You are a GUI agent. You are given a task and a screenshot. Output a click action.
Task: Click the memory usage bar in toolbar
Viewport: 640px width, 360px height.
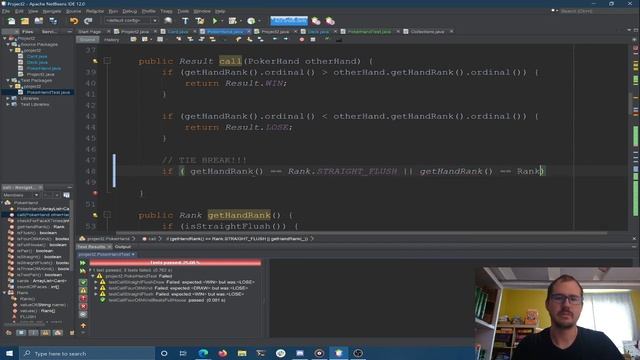coord(289,20)
